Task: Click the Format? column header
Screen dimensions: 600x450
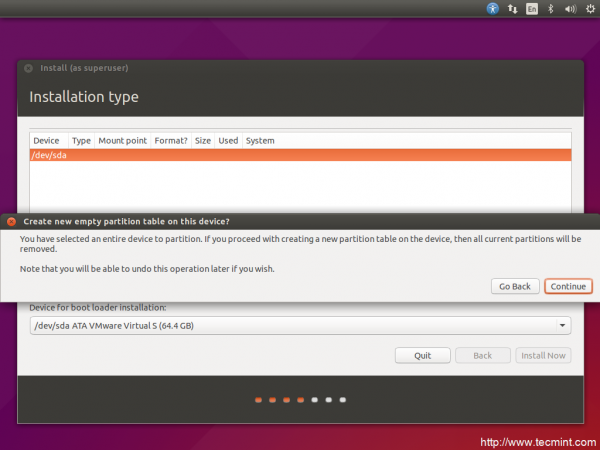Action: pyautogui.click(x=171, y=141)
